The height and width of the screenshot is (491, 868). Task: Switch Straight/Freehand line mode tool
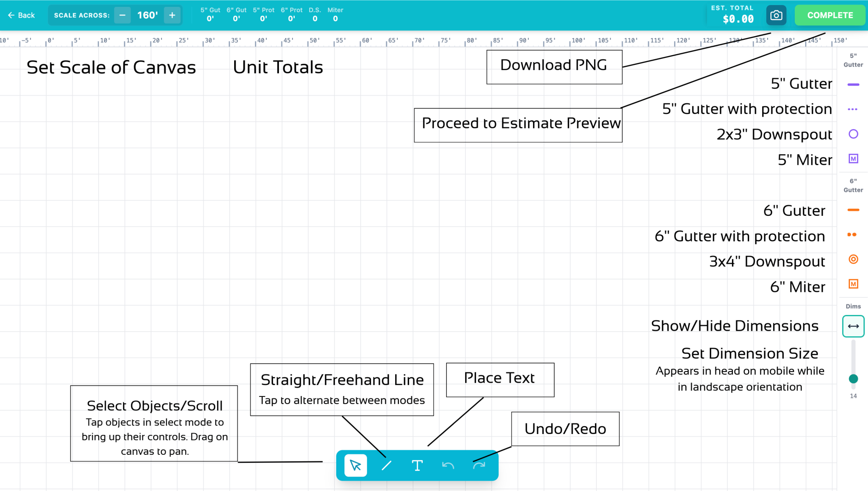pos(387,465)
